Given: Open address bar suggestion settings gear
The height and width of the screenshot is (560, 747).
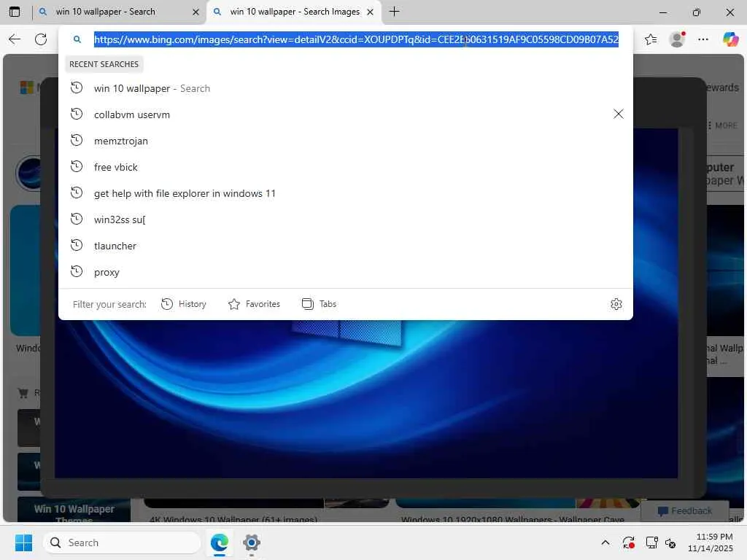Looking at the screenshot, I should pos(616,304).
